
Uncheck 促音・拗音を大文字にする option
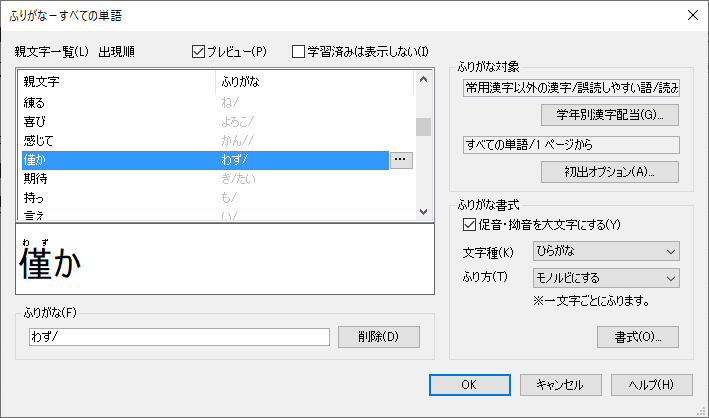click(x=471, y=224)
